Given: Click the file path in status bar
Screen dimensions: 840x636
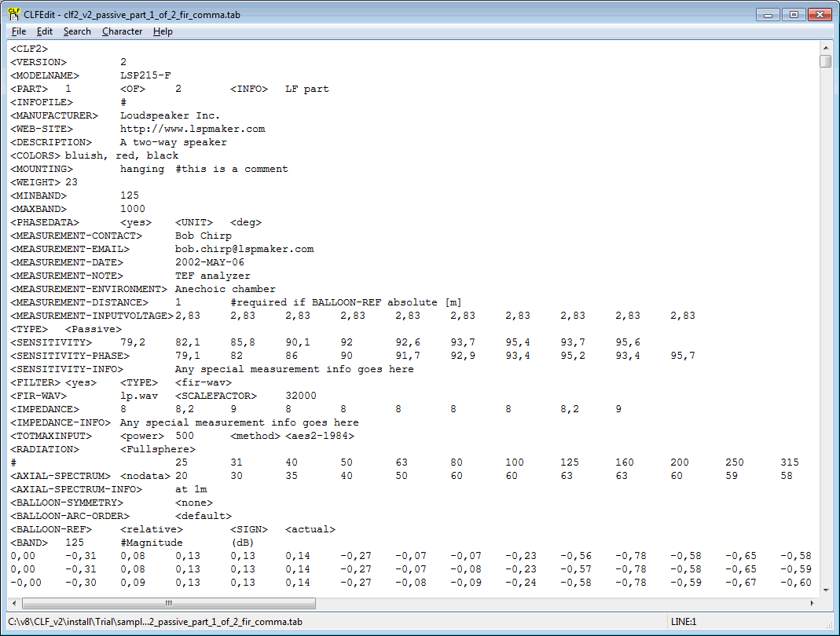Looking at the screenshot, I should (156, 622).
